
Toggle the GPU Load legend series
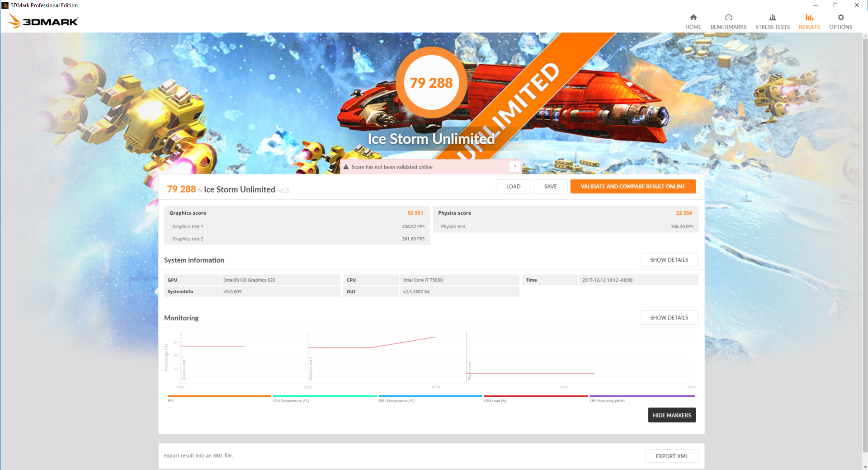click(536, 399)
